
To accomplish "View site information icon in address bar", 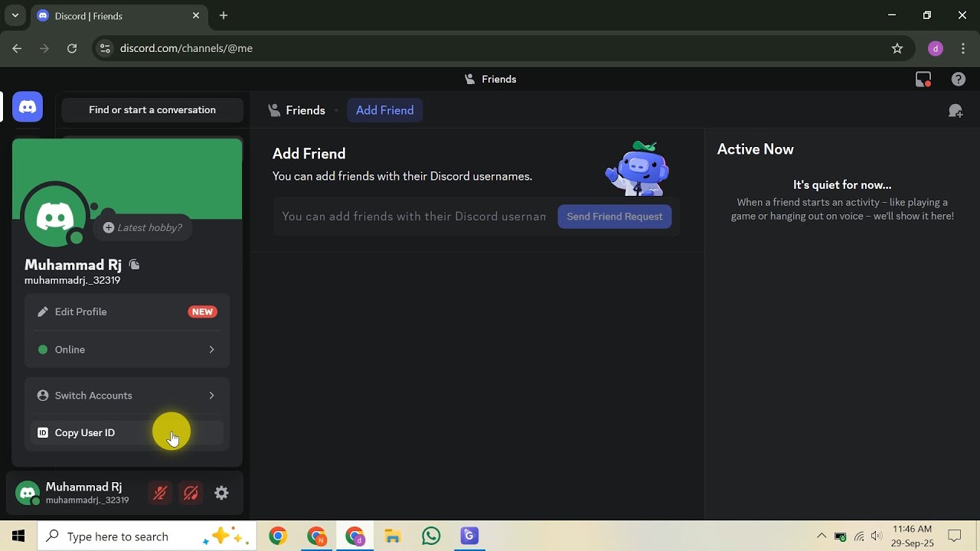I will pyautogui.click(x=106, y=48).
